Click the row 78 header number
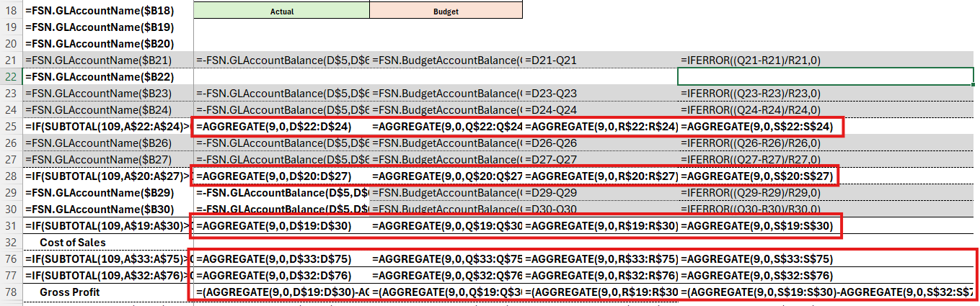Viewport: 980px width, 306px height. 11,292
